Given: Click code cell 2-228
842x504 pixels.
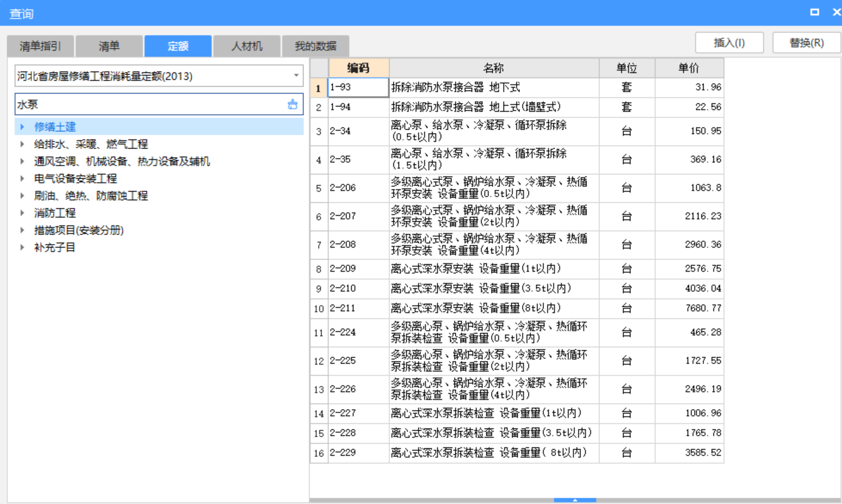Looking at the screenshot, I should pos(358,433).
